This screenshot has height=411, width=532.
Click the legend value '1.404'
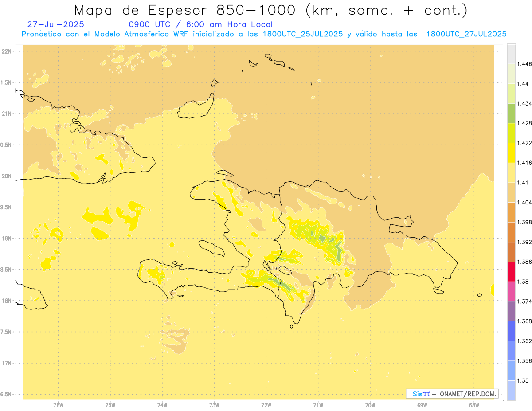tap(524, 203)
